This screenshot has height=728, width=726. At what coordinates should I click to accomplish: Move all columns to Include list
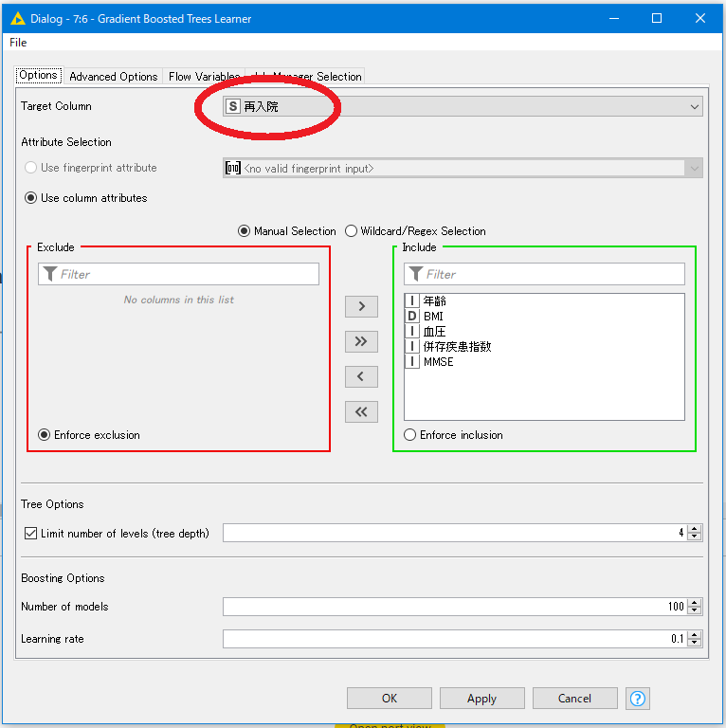point(361,341)
